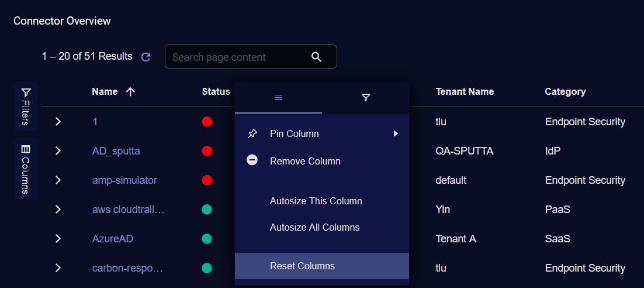Expand the AD_sputta row
Image resolution: width=644 pixels, height=288 pixels.
click(58, 151)
